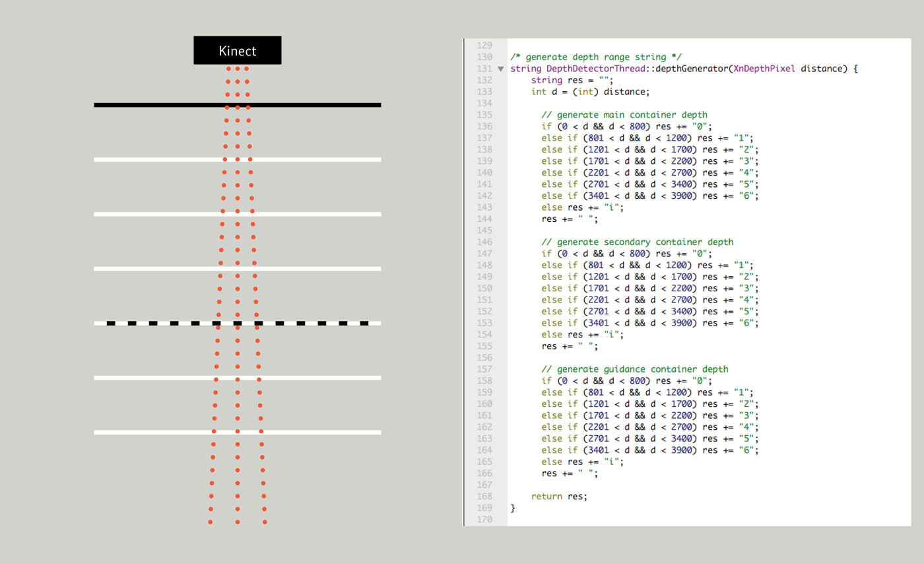Click line number 158 in gutter
Screen dimensions: 924x564
pos(485,380)
